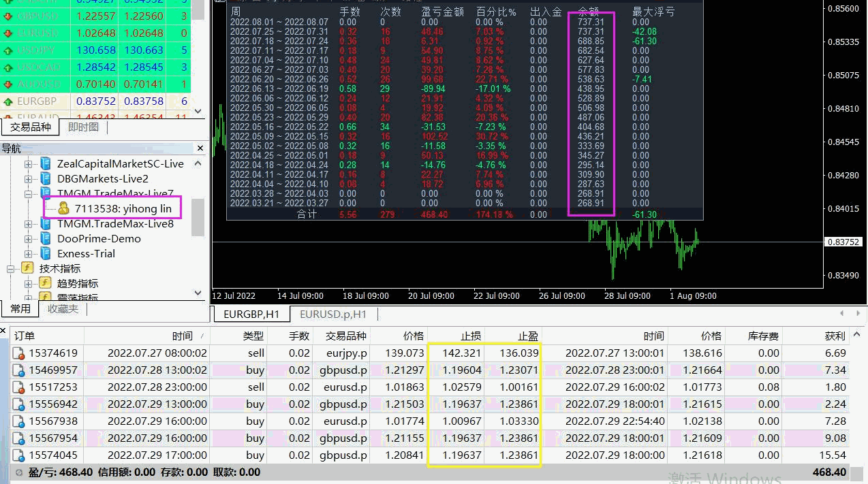Click the navigator panel scroll-down arrow
The image size is (868, 484).
click(x=198, y=293)
